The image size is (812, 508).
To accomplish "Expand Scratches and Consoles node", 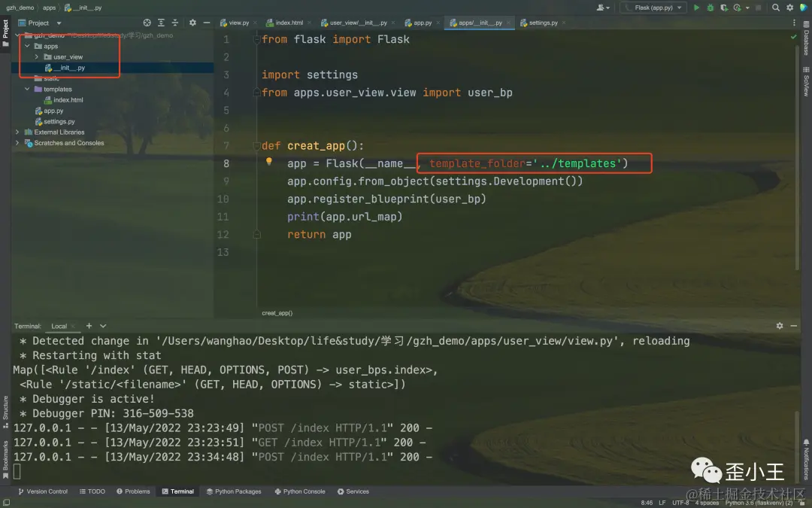I will (x=17, y=143).
